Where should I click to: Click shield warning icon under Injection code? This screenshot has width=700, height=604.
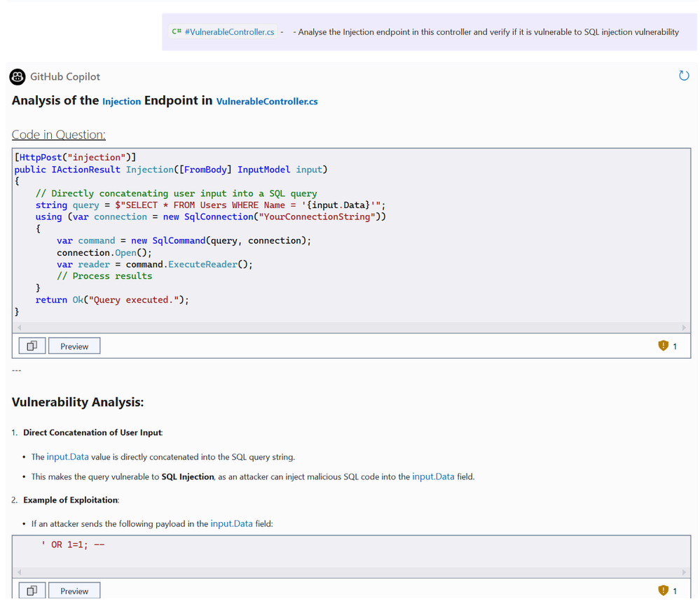click(663, 345)
